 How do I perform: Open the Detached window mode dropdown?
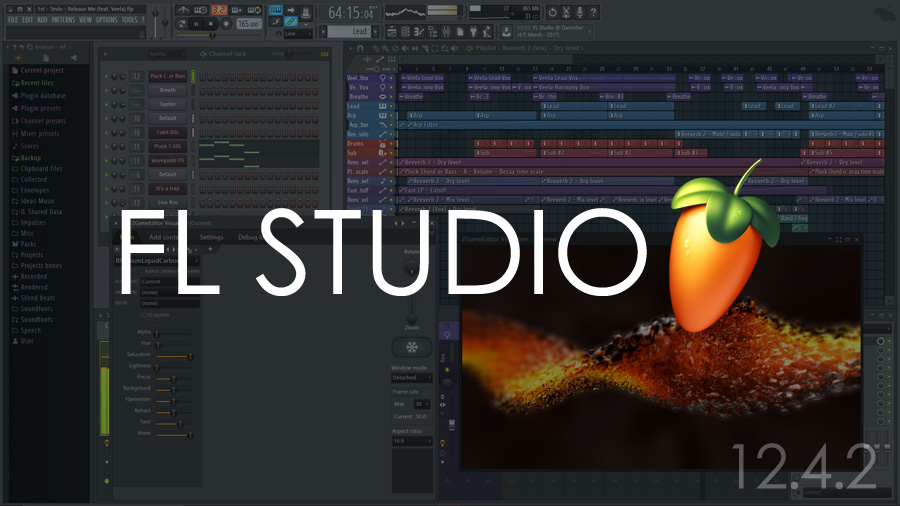[412, 377]
